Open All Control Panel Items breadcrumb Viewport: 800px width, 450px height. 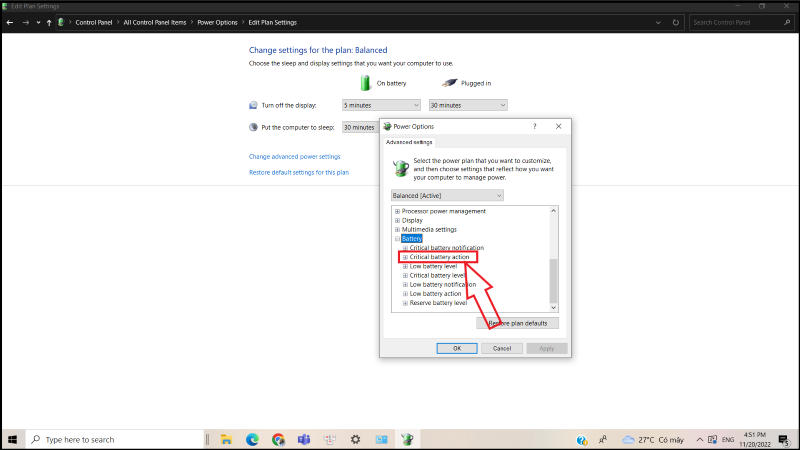tap(155, 22)
